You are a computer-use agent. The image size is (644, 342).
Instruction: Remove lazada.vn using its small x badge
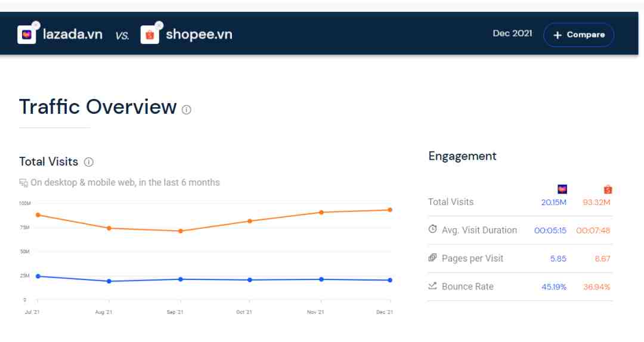(36, 25)
